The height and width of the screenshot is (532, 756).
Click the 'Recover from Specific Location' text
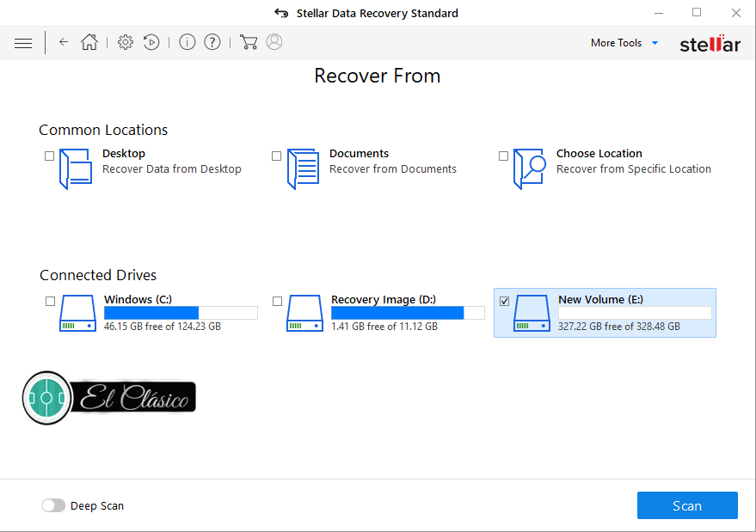(x=634, y=169)
